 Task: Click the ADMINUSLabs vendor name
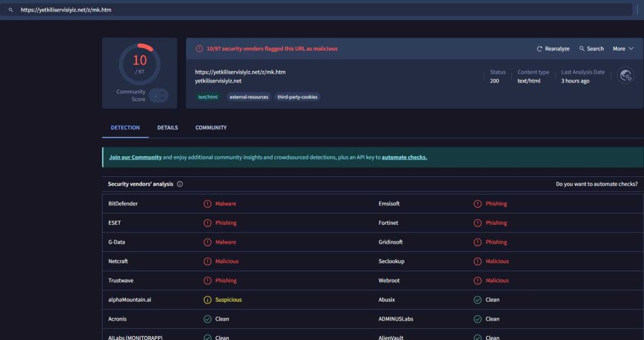tap(396, 319)
